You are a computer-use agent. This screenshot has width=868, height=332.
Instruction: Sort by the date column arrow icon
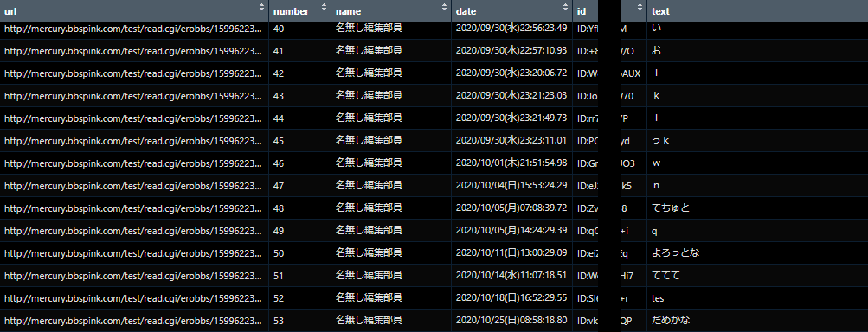565,7
